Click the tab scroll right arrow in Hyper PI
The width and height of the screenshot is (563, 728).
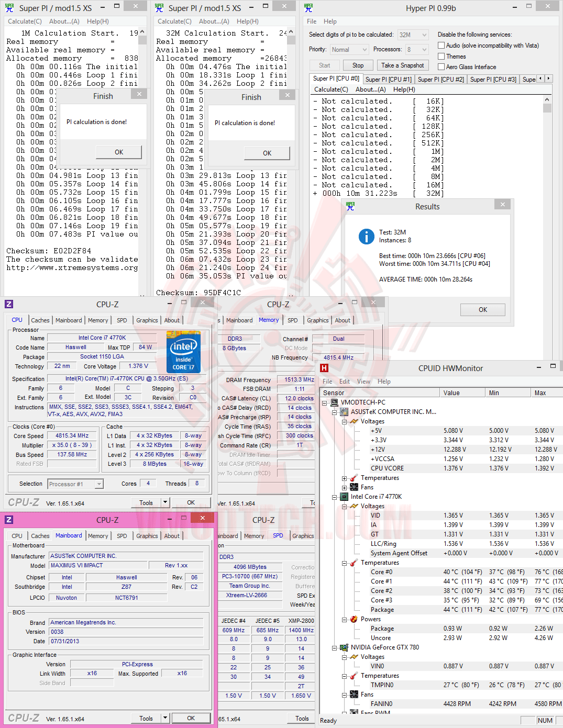[548, 79]
